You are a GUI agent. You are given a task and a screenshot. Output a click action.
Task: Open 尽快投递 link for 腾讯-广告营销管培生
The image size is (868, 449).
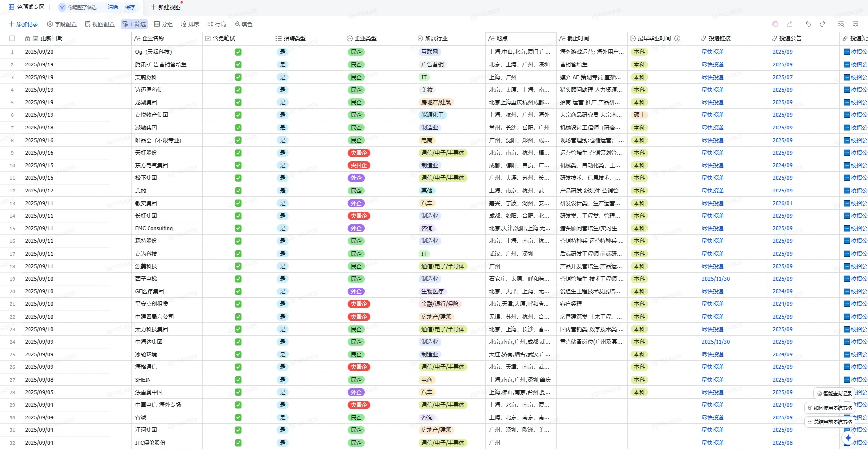pos(713,64)
